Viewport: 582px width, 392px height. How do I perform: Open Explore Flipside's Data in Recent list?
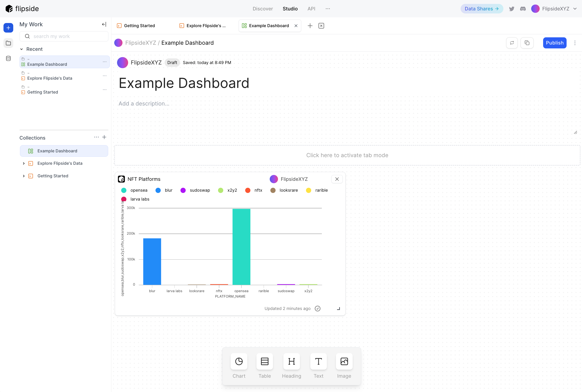coord(64,76)
